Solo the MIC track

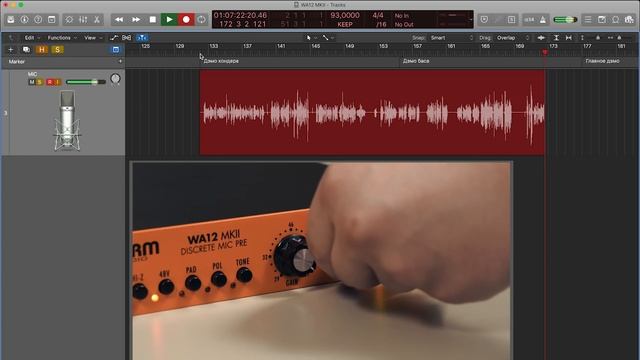[40, 82]
